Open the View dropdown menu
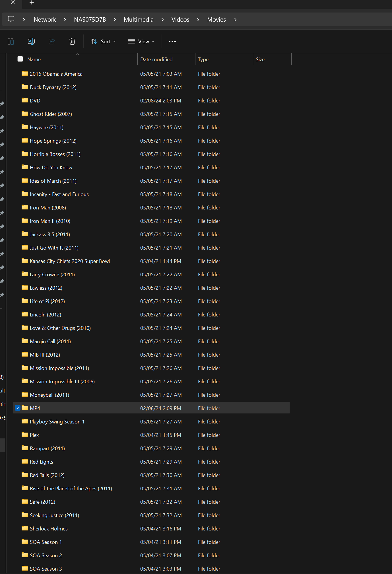Screen dimensions: 392x574 click(x=141, y=42)
